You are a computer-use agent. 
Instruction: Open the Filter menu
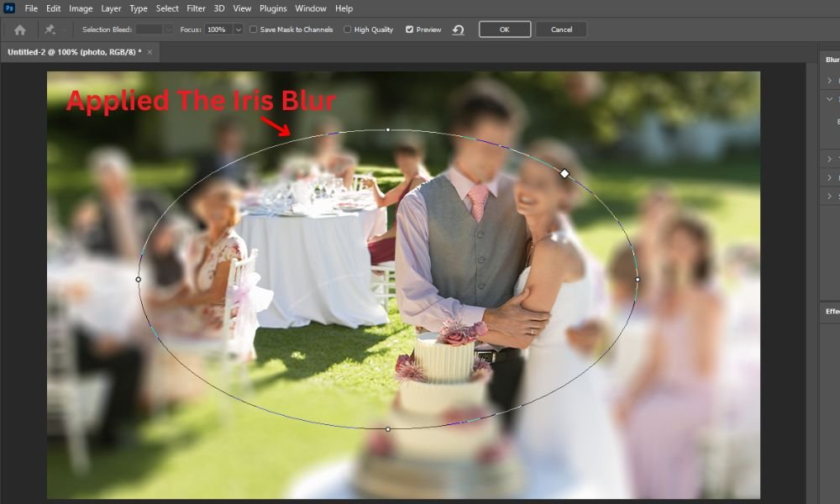[196, 8]
